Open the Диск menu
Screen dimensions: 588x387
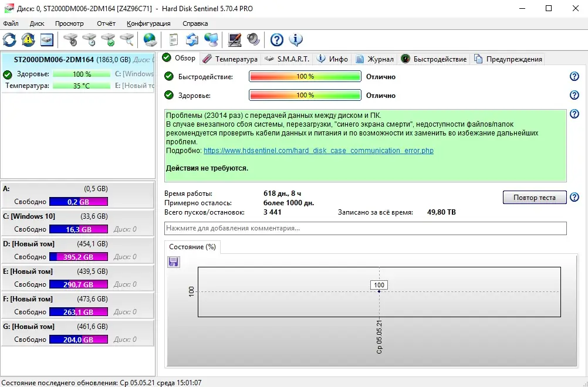point(37,23)
